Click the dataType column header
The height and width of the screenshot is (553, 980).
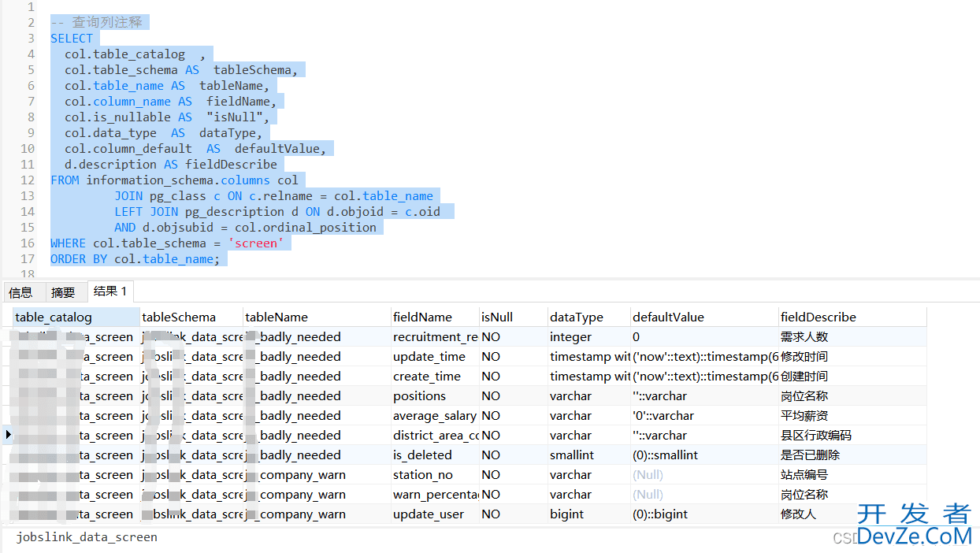(589, 317)
